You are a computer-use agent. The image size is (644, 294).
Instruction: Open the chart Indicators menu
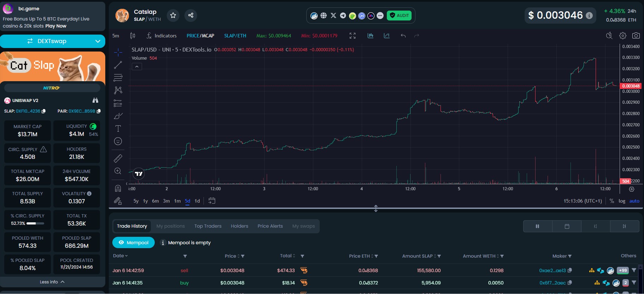161,36
